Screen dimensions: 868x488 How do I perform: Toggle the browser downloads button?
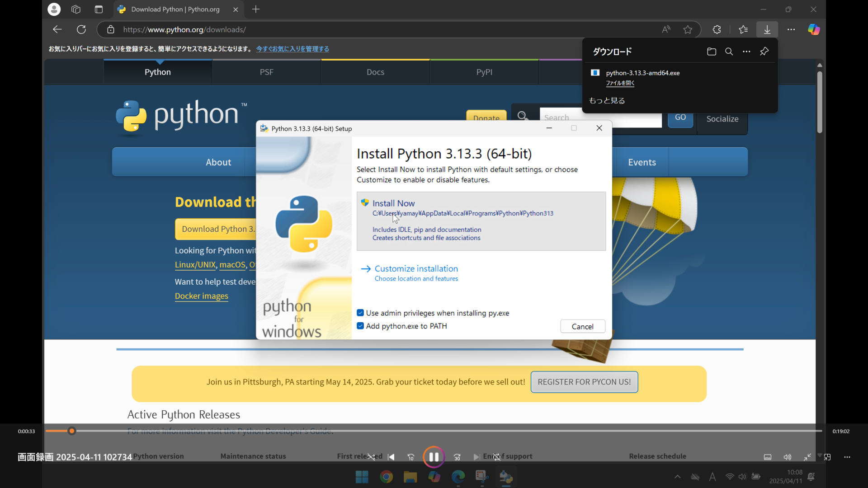pos(767,29)
